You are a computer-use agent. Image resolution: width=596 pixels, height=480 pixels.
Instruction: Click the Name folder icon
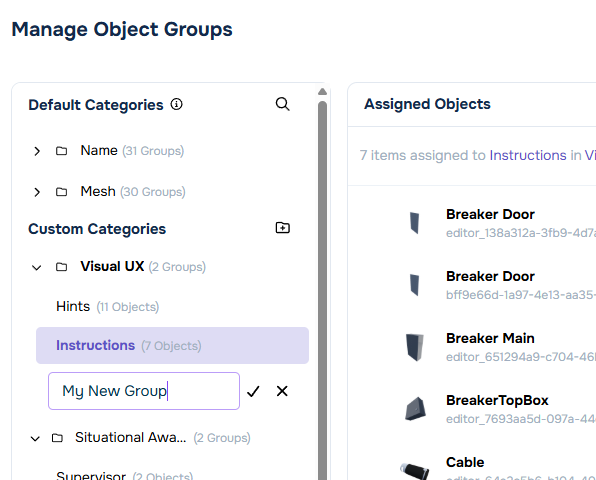62,151
